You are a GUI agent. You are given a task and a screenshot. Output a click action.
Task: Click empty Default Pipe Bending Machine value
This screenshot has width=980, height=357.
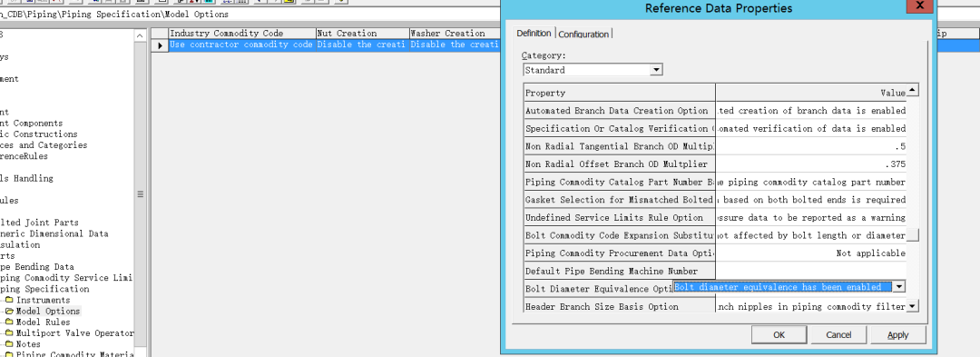point(811,271)
